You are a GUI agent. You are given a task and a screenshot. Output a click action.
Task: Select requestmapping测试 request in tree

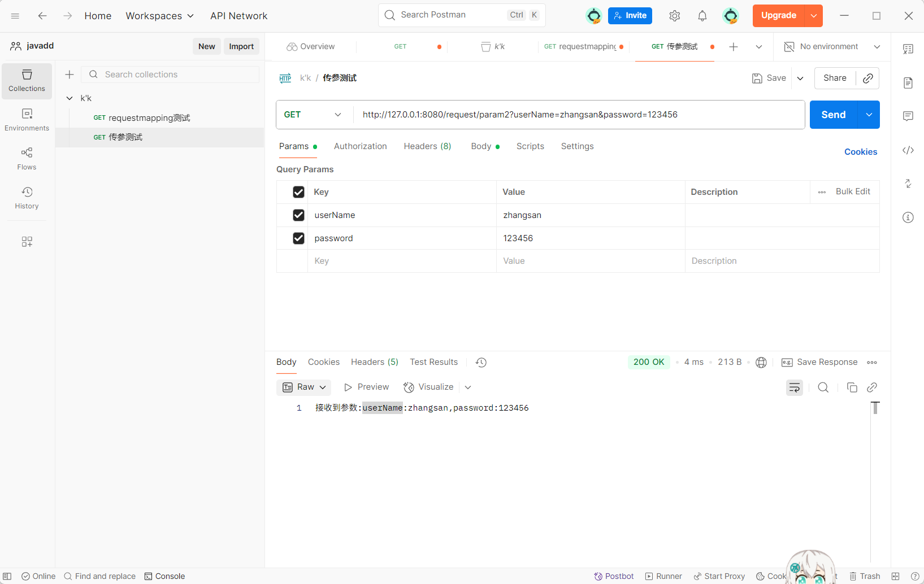coord(160,118)
